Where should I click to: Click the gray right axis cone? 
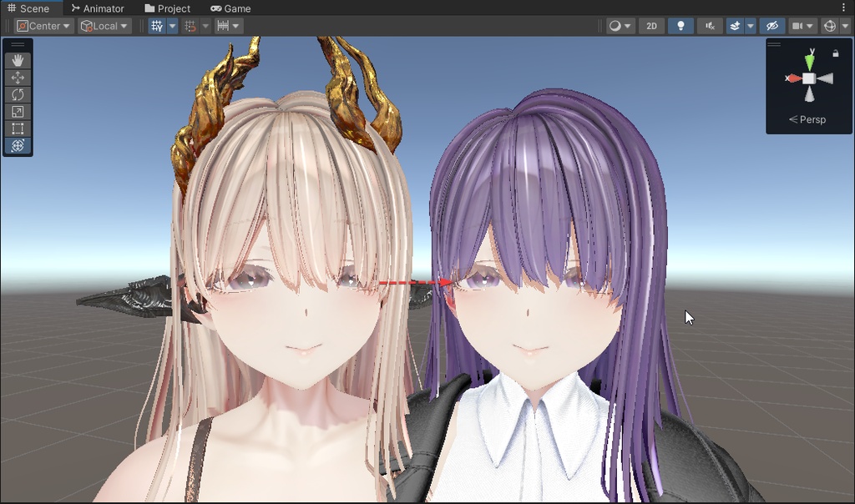click(825, 78)
